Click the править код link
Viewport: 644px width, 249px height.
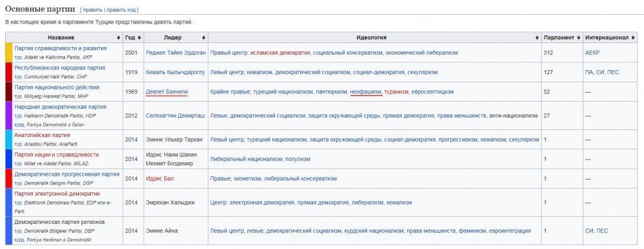pyautogui.click(x=121, y=10)
